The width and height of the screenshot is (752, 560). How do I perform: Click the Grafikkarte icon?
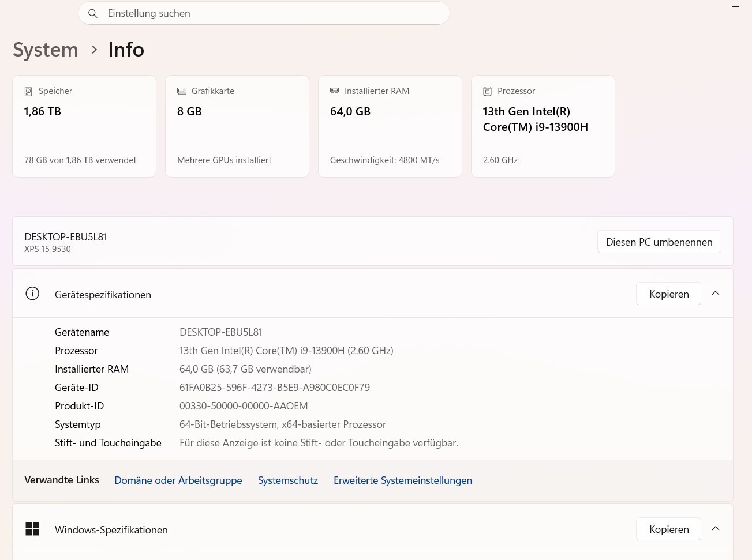[x=182, y=91]
